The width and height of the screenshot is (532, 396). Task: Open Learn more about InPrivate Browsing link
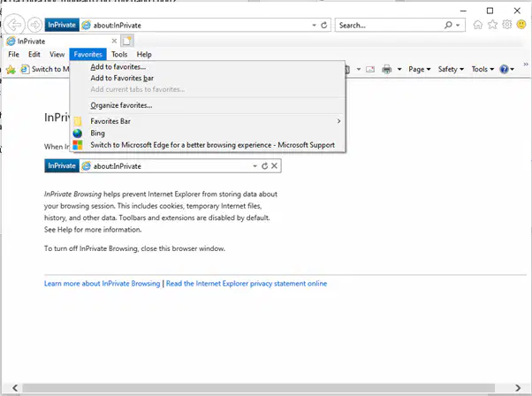103,284
